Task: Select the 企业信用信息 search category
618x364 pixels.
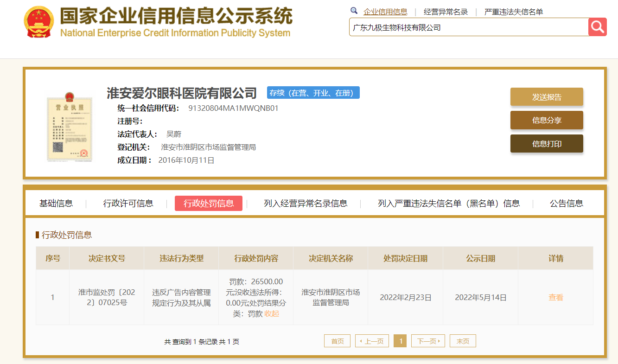Action: click(385, 12)
